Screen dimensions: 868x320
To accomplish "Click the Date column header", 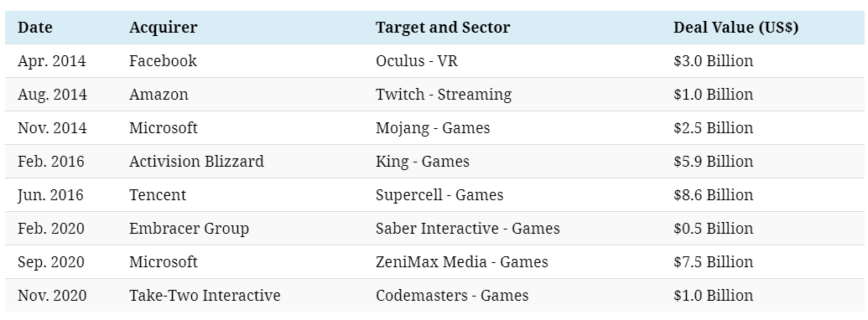I will 35,28.
